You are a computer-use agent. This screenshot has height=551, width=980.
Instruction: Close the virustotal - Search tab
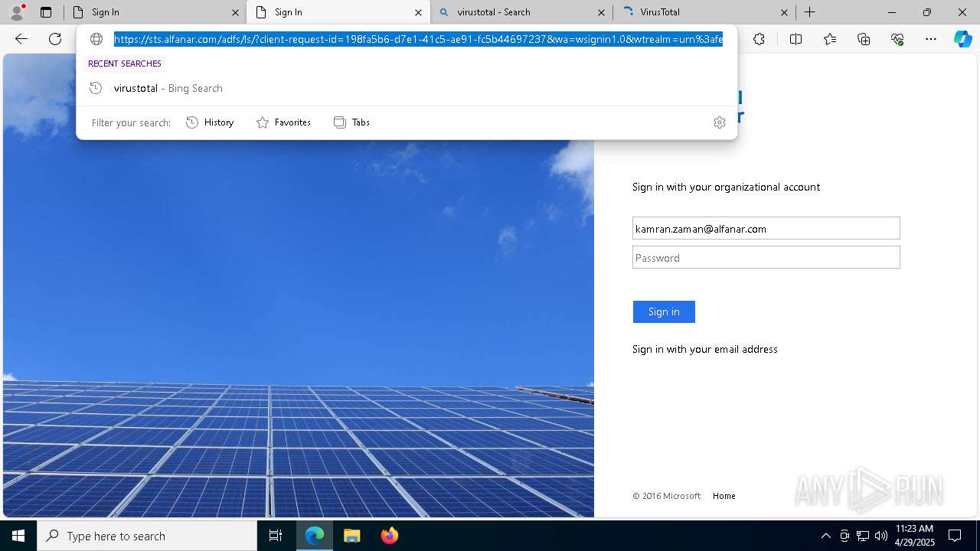tap(601, 12)
